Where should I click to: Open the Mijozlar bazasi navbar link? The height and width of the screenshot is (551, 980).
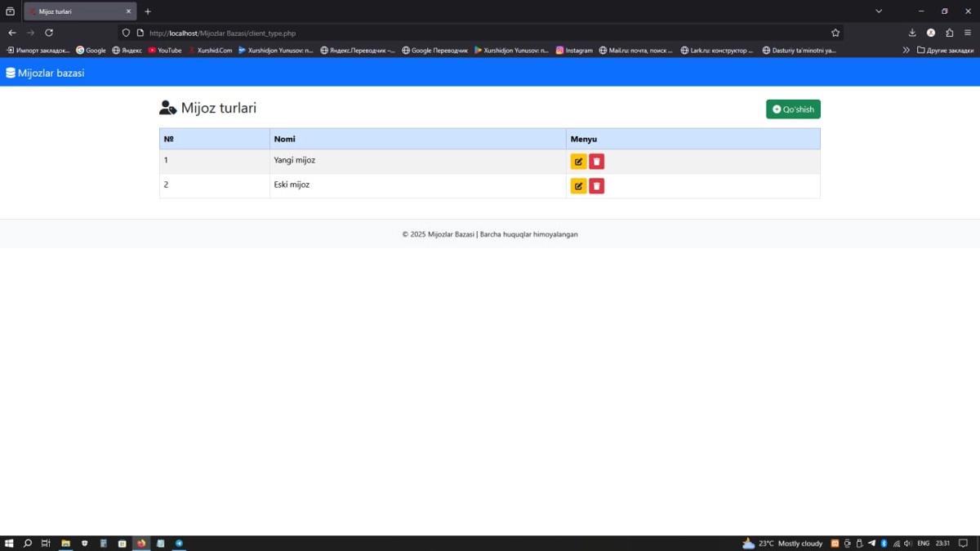coord(45,73)
